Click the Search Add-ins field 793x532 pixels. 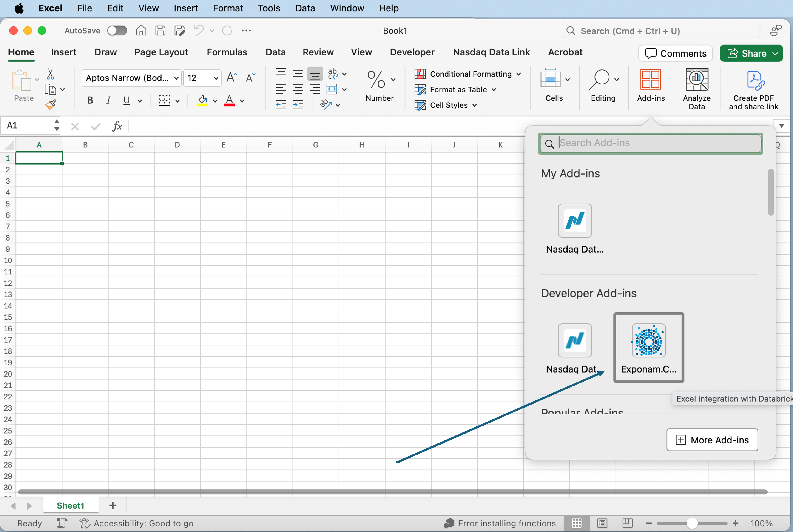coord(650,143)
